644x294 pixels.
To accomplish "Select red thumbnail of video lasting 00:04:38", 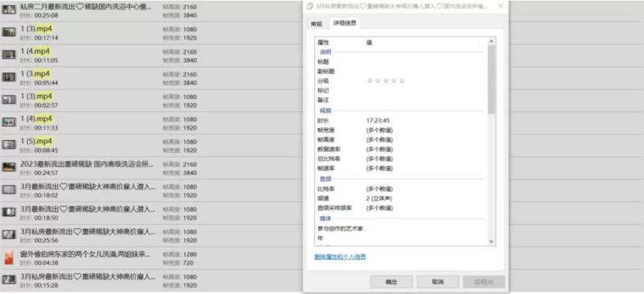I will click(x=9, y=257).
